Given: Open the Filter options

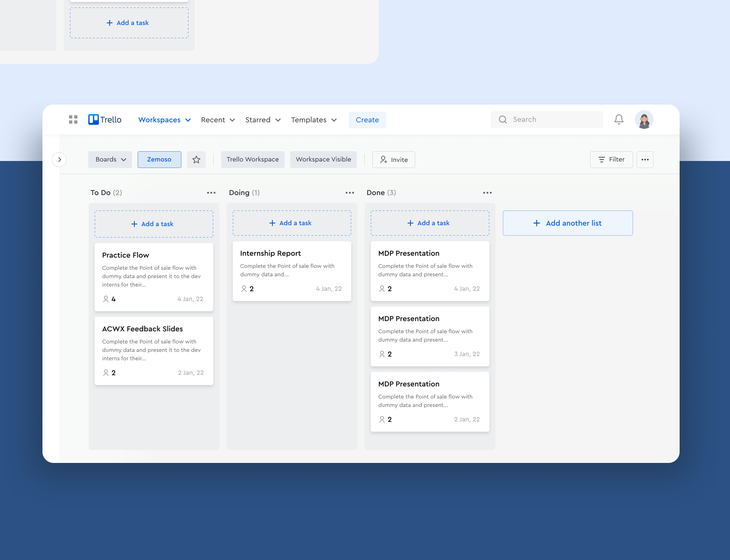Looking at the screenshot, I should [x=611, y=159].
